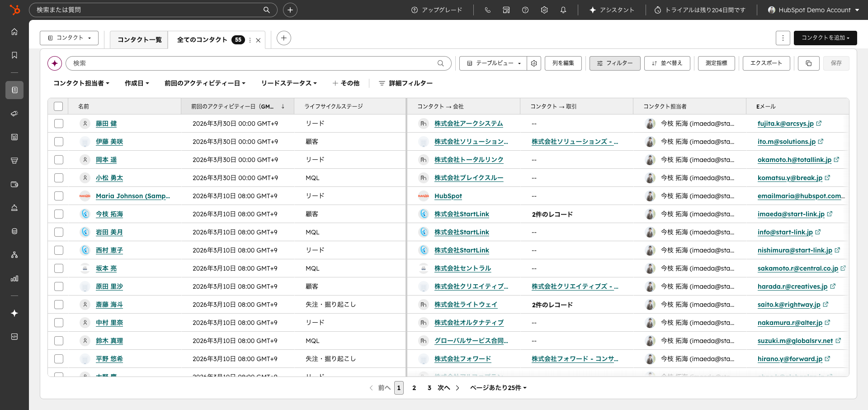Screen dimensions: 868x410
Task: Open the contact link 伊藤 美咲
Action: (x=109, y=141)
